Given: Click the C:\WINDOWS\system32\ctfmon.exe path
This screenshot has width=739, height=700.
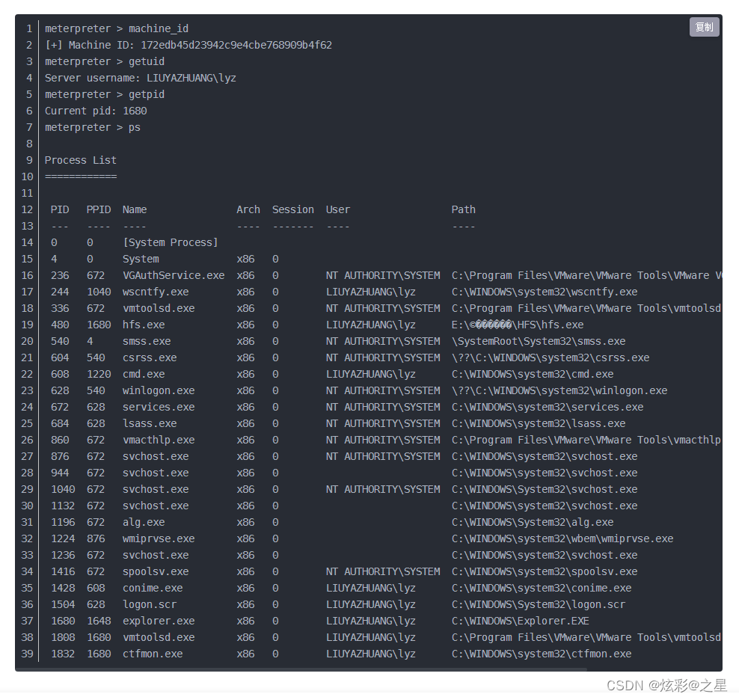Looking at the screenshot, I should click(542, 654).
